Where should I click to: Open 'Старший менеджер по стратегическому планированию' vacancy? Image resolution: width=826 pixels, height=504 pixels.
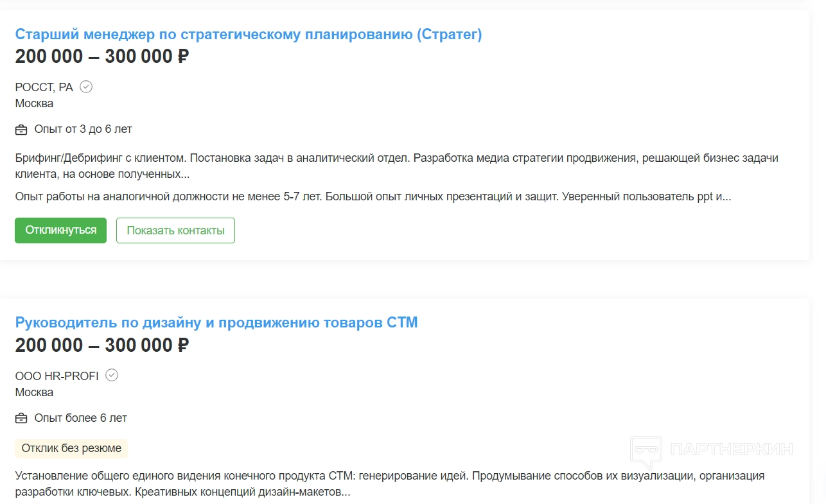[248, 35]
